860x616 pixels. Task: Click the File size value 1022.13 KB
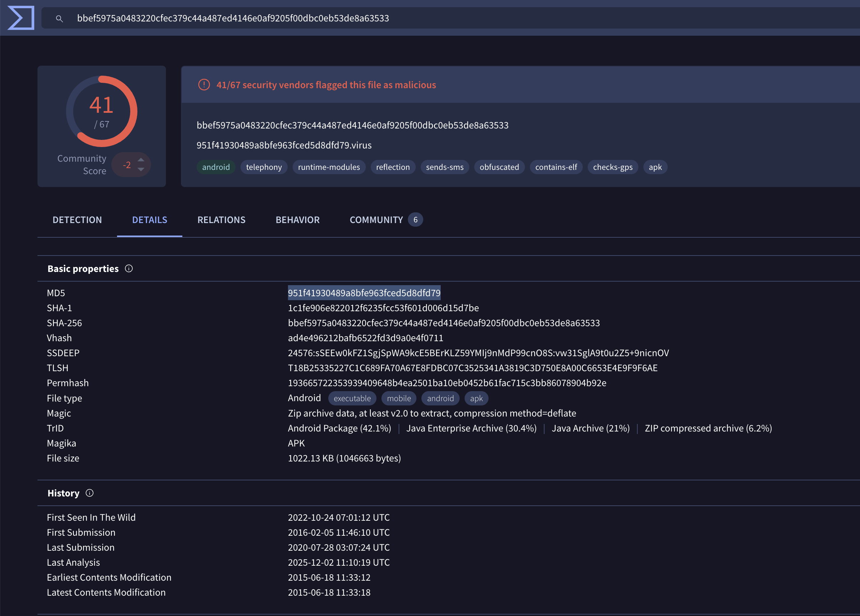click(x=344, y=458)
